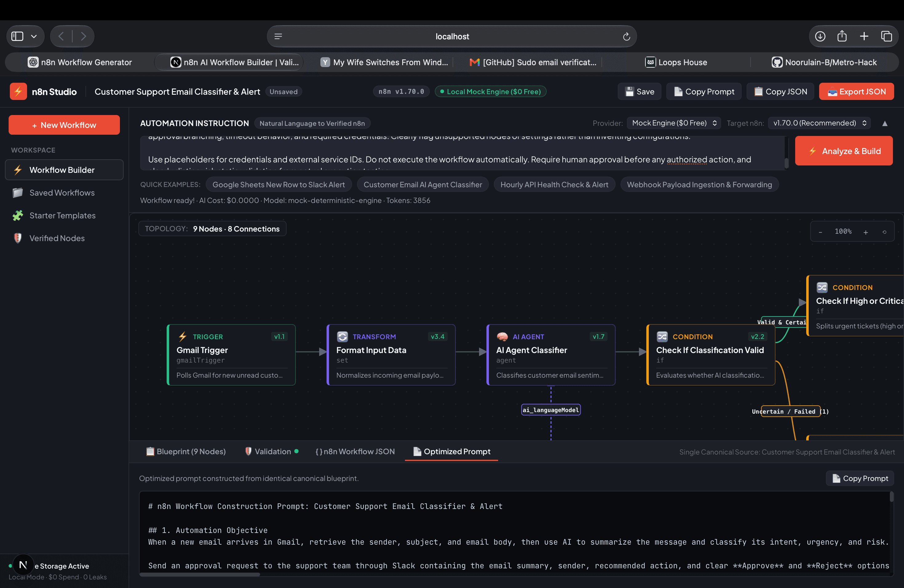The width and height of the screenshot is (904, 588).
Task: Collapse the Automation Instruction panel with triangle
Action: click(885, 123)
